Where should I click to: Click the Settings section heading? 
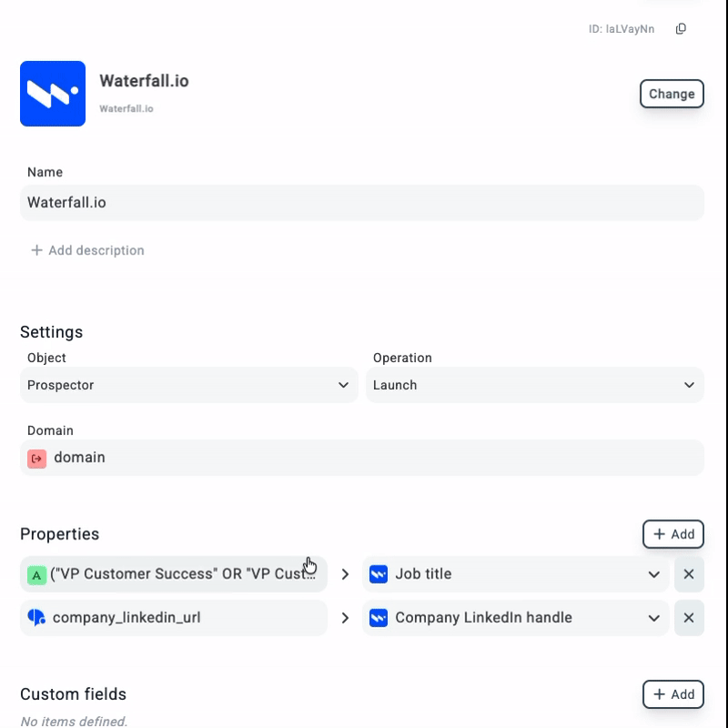52,332
